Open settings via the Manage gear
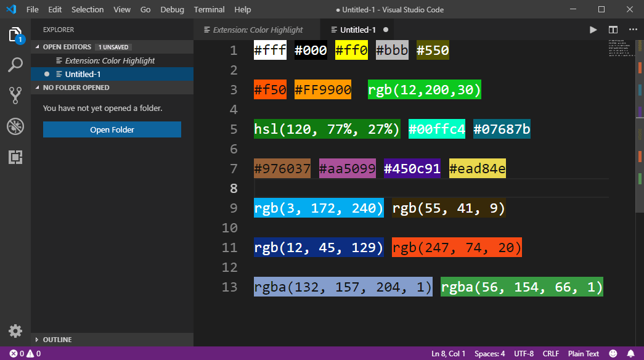 point(15,331)
